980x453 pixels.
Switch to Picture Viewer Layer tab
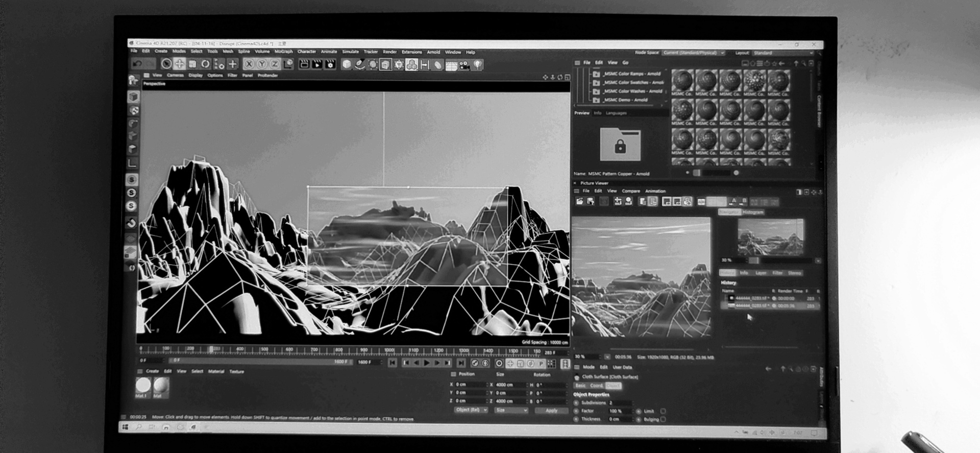(761, 273)
